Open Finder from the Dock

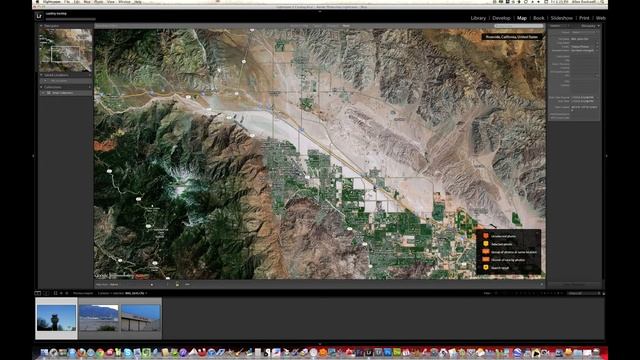44,352
